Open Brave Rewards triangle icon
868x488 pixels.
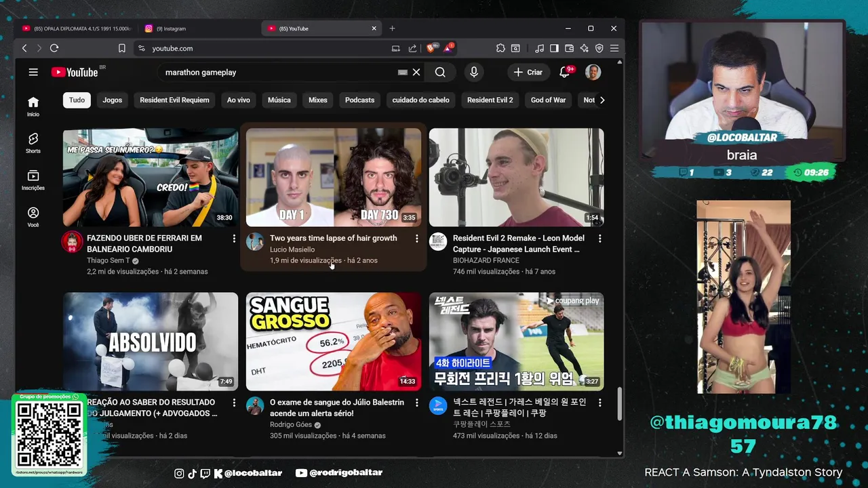[x=448, y=48]
